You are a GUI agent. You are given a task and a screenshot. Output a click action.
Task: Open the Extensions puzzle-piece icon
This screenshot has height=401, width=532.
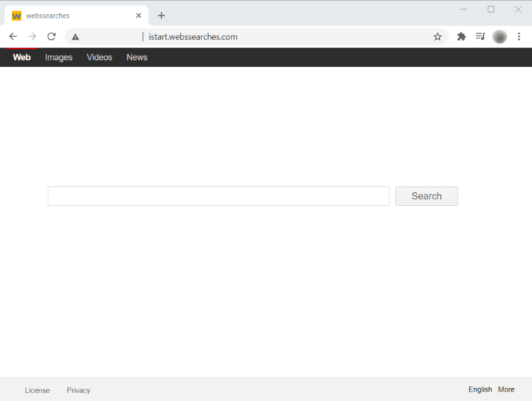pyautogui.click(x=462, y=37)
